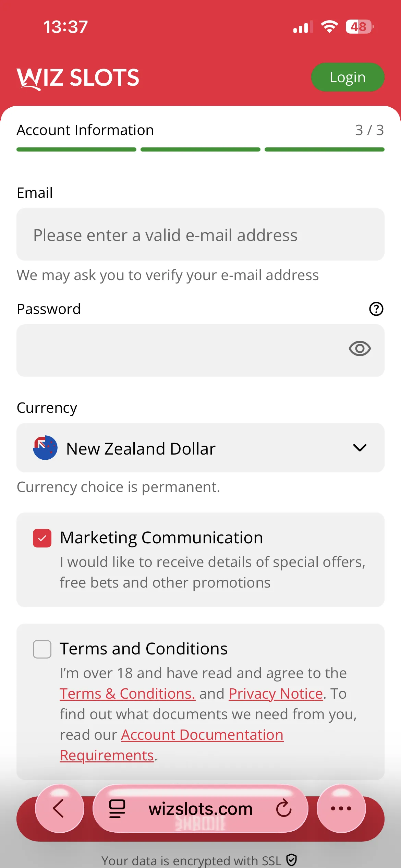Tap the Email address input field
The width and height of the screenshot is (401, 868).
click(200, 234)
